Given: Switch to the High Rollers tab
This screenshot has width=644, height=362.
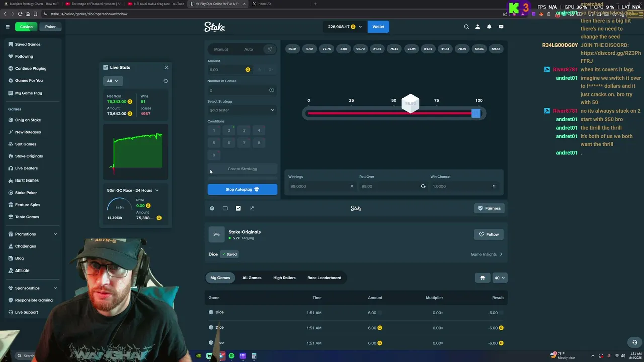Looking at the screenshot, I should point(284,278).
